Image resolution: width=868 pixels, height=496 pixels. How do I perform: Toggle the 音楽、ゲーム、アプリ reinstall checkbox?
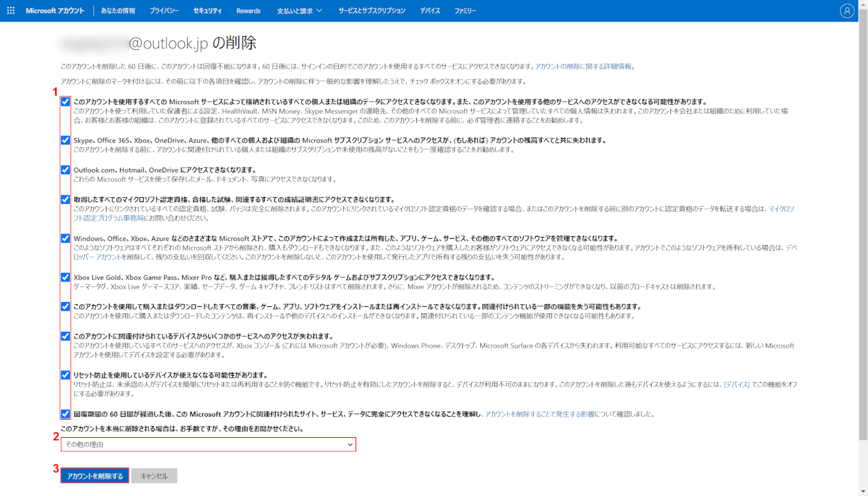pyautogui.click(x=65, y=306)
